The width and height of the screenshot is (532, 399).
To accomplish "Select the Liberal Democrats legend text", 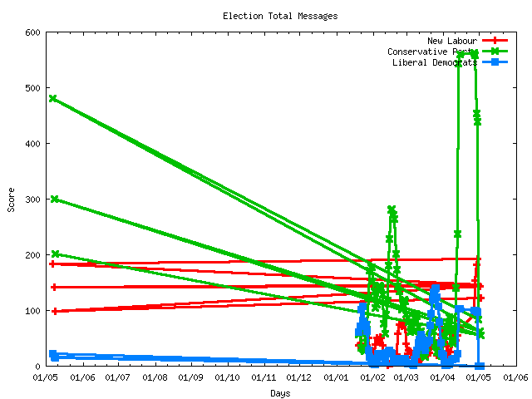I will pyautogui.click(x=435, y=62).
